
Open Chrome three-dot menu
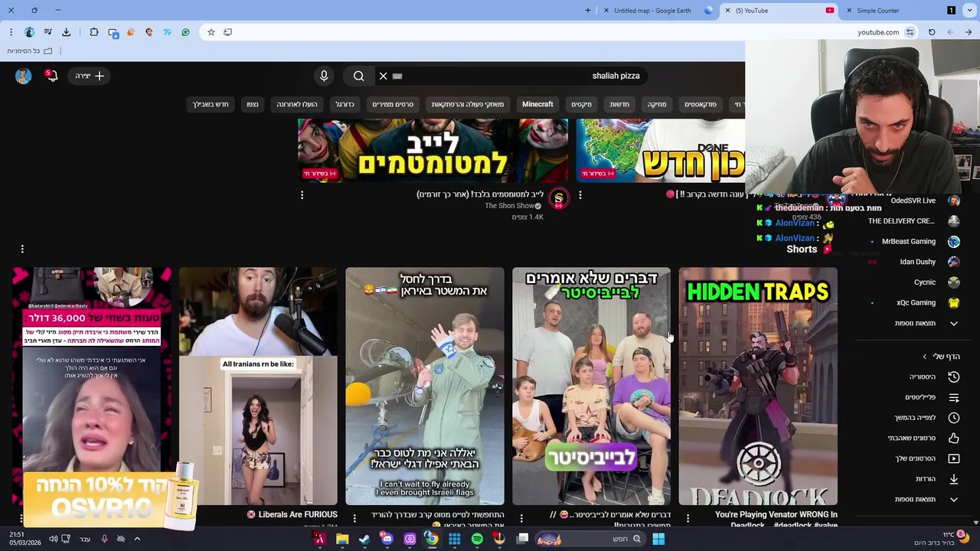pyautogui.click(x=11, y=32)
